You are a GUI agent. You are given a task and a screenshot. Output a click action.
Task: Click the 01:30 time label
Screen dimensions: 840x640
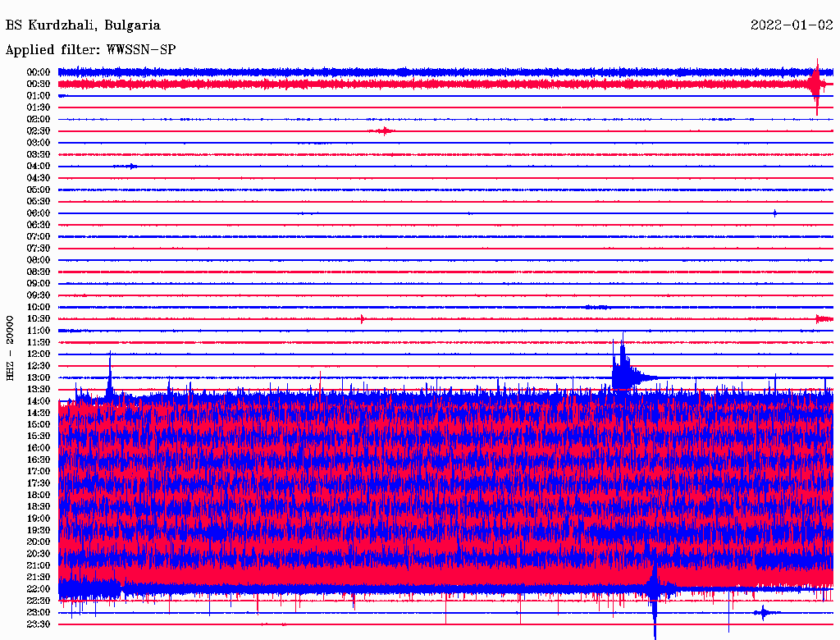pyautogui.click(x=39, y=107)
